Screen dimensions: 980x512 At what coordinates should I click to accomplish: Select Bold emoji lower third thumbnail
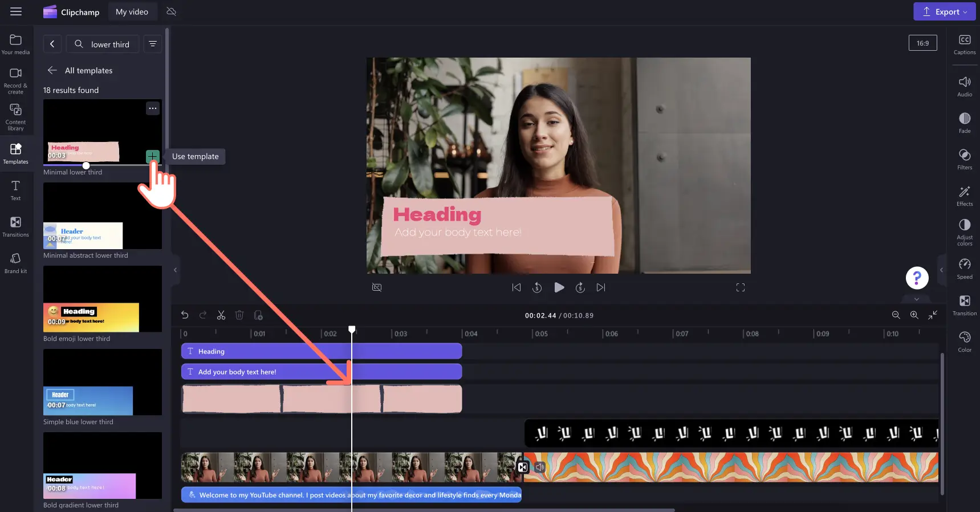[x=103, y=299]
